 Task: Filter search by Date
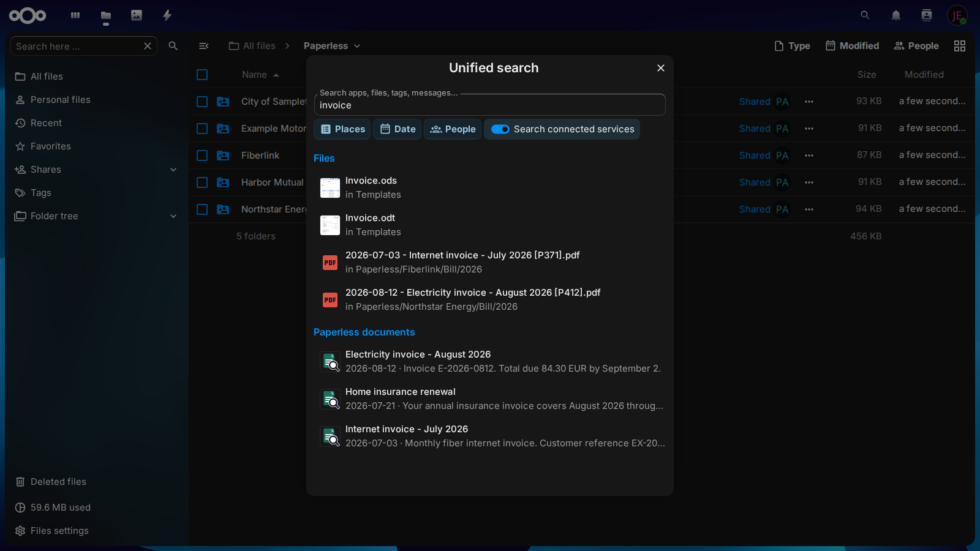pyautogui.click(x=398, y=129)
